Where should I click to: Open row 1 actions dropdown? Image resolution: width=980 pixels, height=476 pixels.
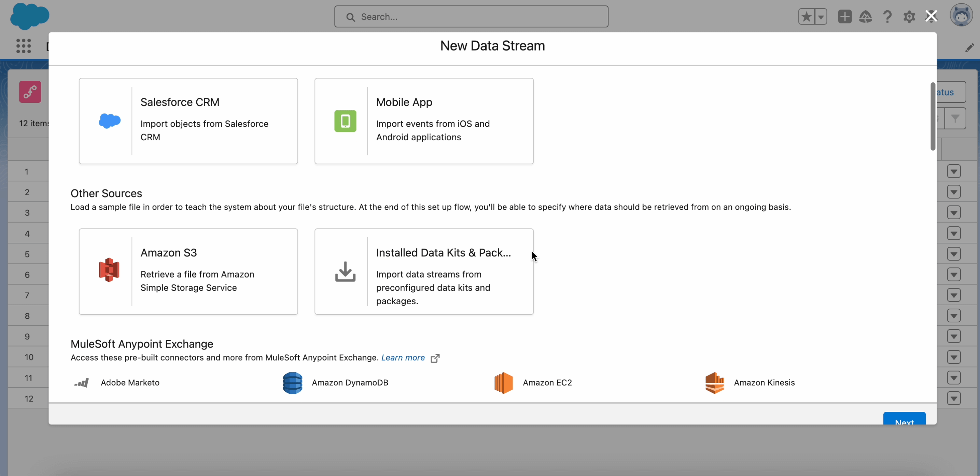(953, 172)
